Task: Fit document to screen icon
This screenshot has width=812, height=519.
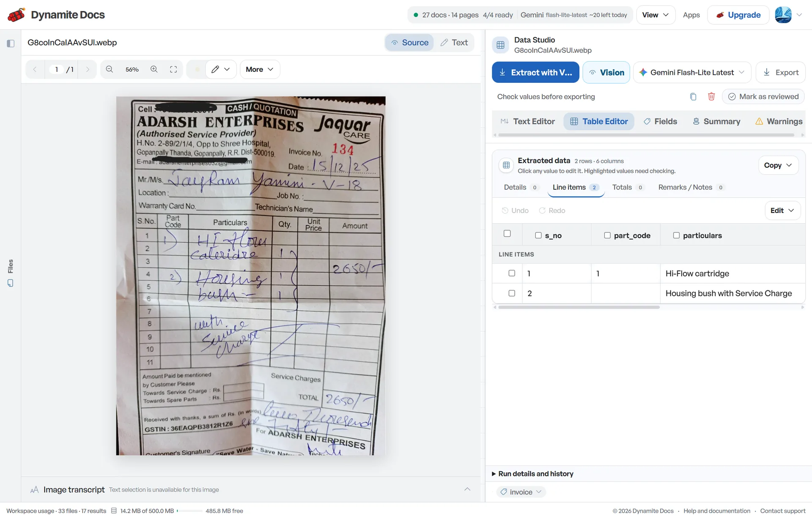Action: click(x=173, y=69)
